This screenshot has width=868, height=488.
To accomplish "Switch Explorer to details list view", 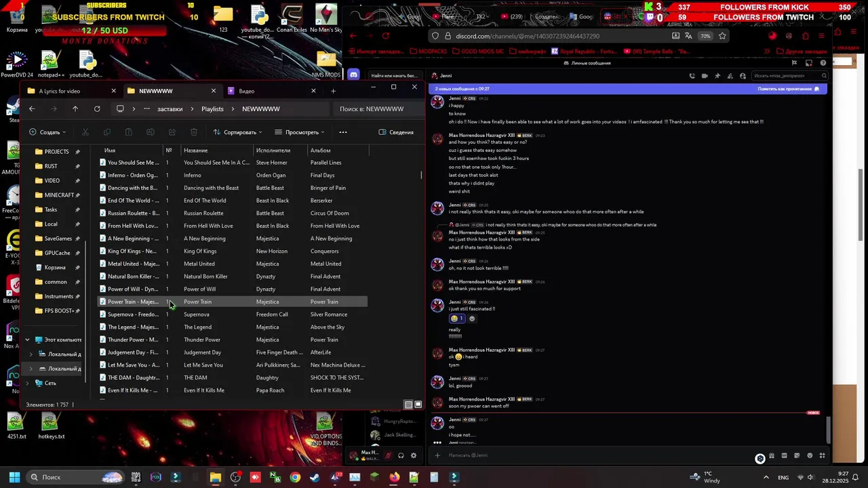I will (x=408, y=405).
